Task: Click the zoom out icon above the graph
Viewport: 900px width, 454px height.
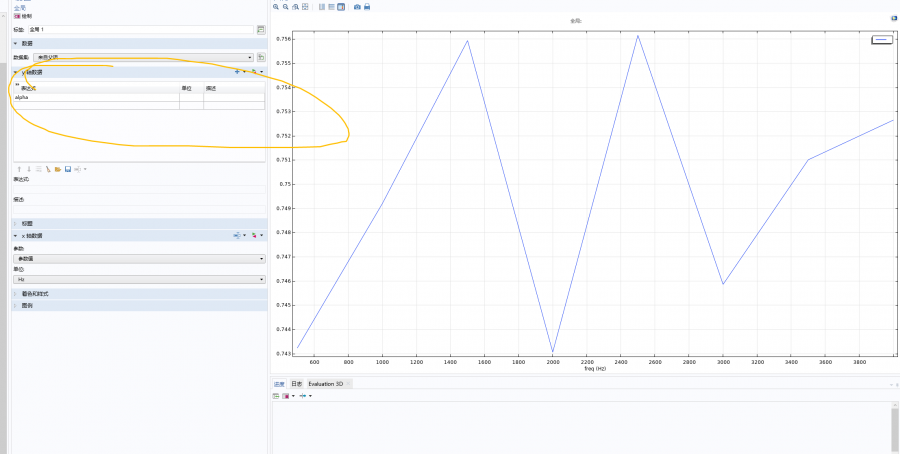Action: 286,7
